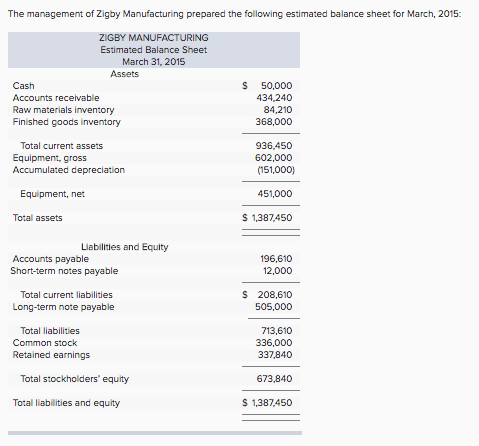This screenshot has width=479, height=446.
Task: Click the value $208,610
Action: 267,295
